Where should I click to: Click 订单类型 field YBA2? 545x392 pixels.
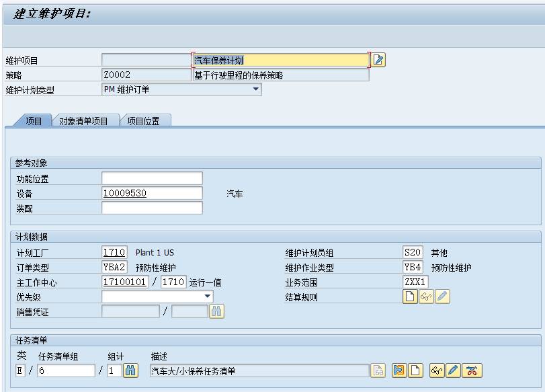[x=114, y=267]
